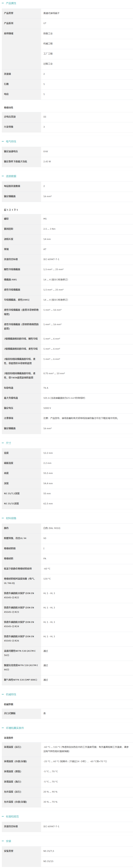Click the 注意事项 note text
Image resolution: width=134 pixels, height=868 pixels.
(81, 418)
